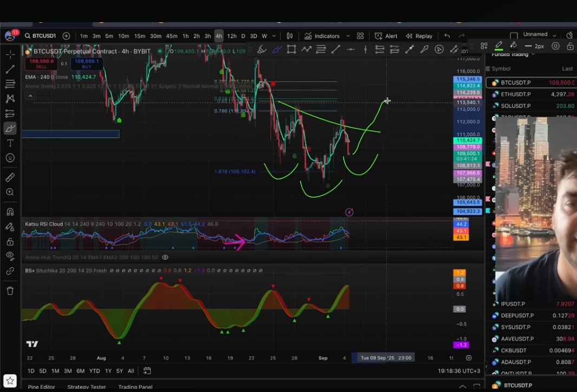Switch to the D daily timeframe
577x392 pixels.
243,36
